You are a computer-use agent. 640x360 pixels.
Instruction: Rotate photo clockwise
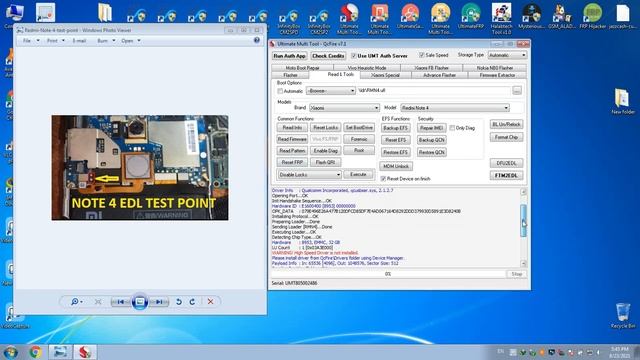192,302
